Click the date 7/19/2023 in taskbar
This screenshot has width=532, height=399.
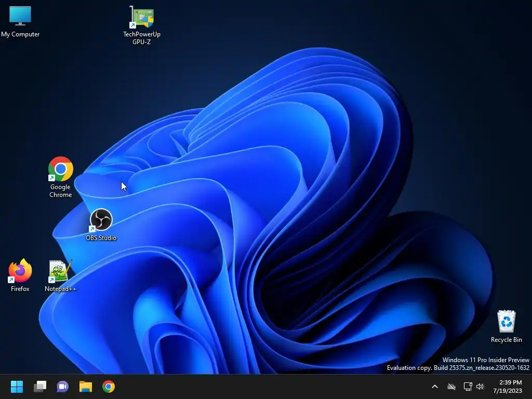point(508,391)
